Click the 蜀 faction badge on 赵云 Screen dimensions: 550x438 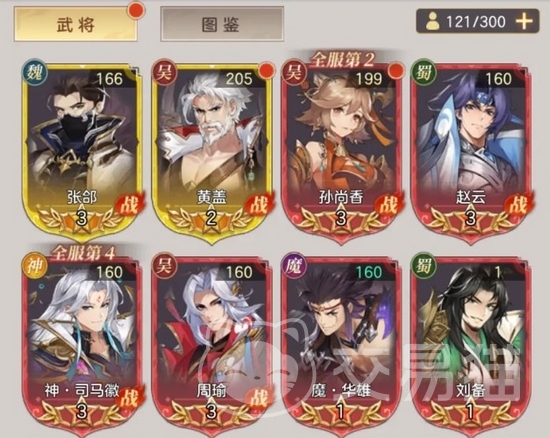pos(424,73)
